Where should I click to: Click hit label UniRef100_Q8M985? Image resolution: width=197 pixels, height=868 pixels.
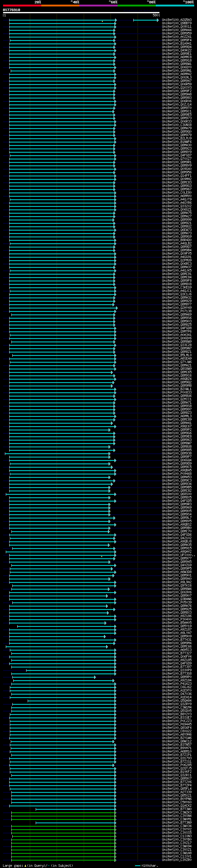tap(177, 450)
